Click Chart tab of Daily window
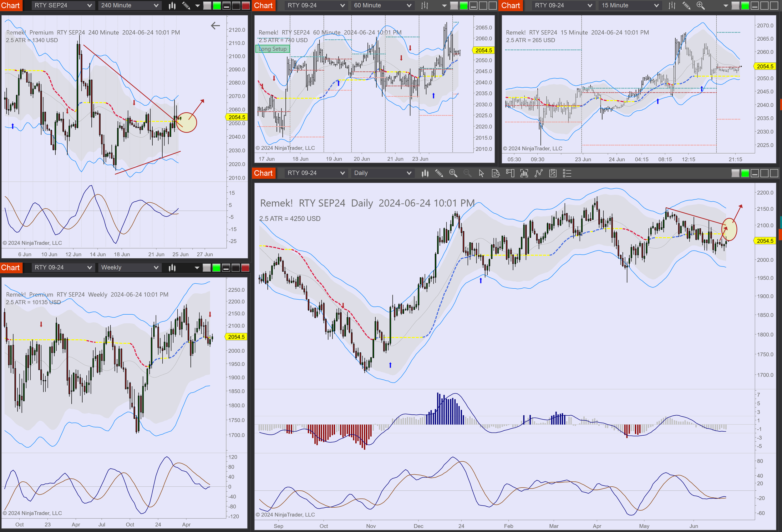The width and height of the screenshot is (782, 532). [x=263, y=173]
